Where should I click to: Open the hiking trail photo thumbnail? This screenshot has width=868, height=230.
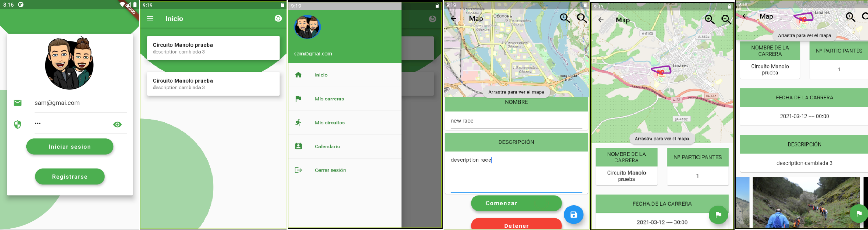coord(806,202)
